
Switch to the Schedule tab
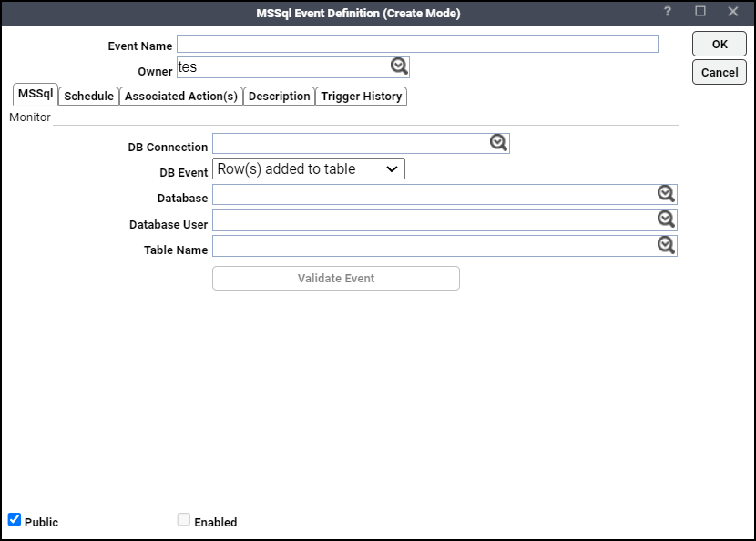pyautogui.click(x=88, y=96)
